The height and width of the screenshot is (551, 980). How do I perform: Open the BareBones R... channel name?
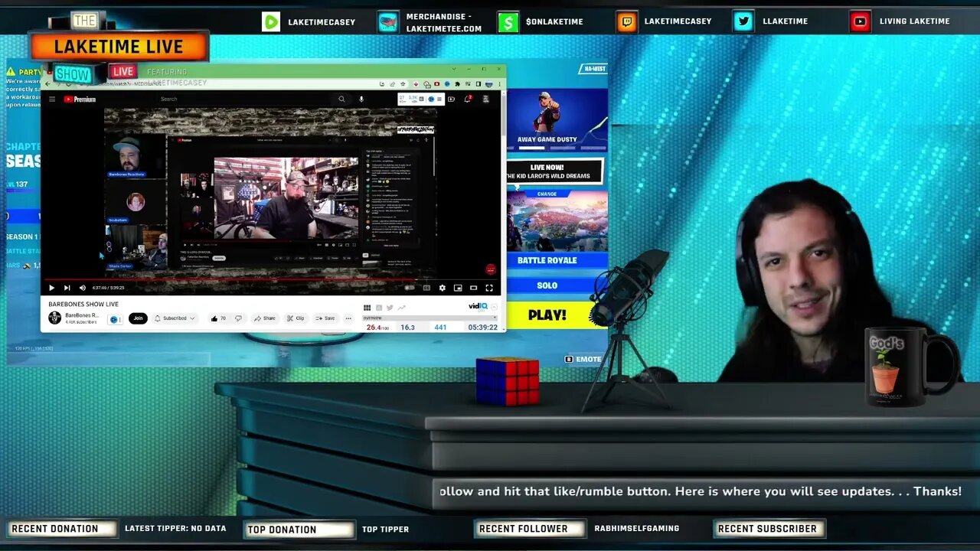(x=82, y=315)
